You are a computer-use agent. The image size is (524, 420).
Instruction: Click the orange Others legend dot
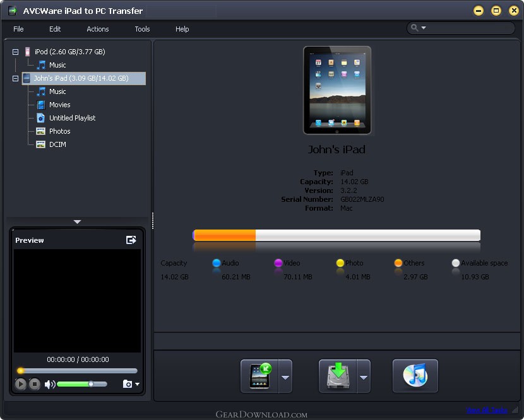pyautogui.click(x=398, y=263)
